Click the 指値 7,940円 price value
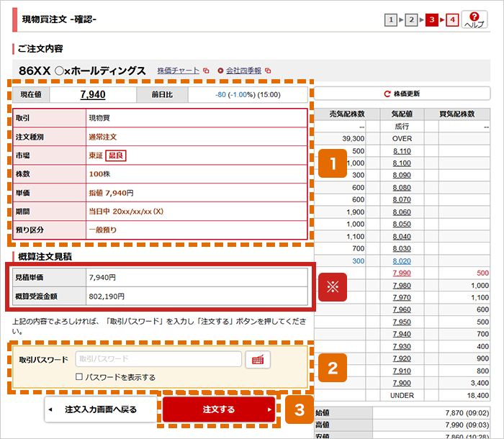 [111, 193]
